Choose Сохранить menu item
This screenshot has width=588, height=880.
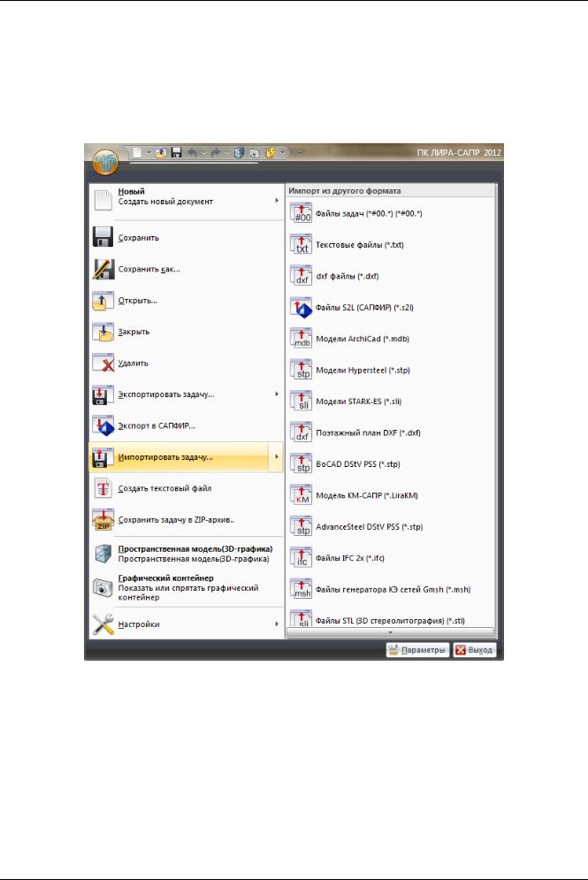tap(186, 237)
